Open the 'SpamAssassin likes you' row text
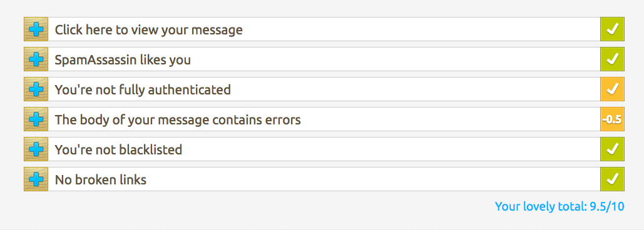Image resolution: width=644 pixels, height=230 pixels. pyautogui.click(x=123, y=60)
